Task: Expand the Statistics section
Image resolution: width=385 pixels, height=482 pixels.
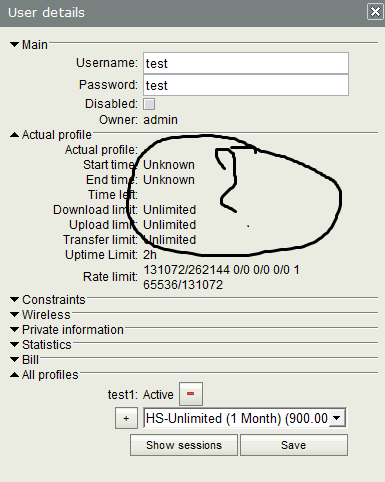Action: pos(14,344)
